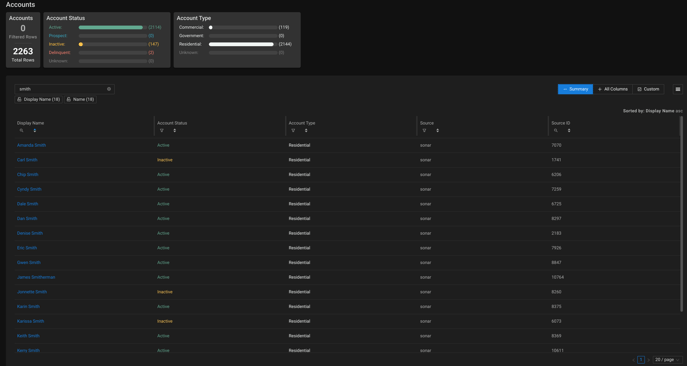Select the Prospect status label

click(x=58, y=36)
